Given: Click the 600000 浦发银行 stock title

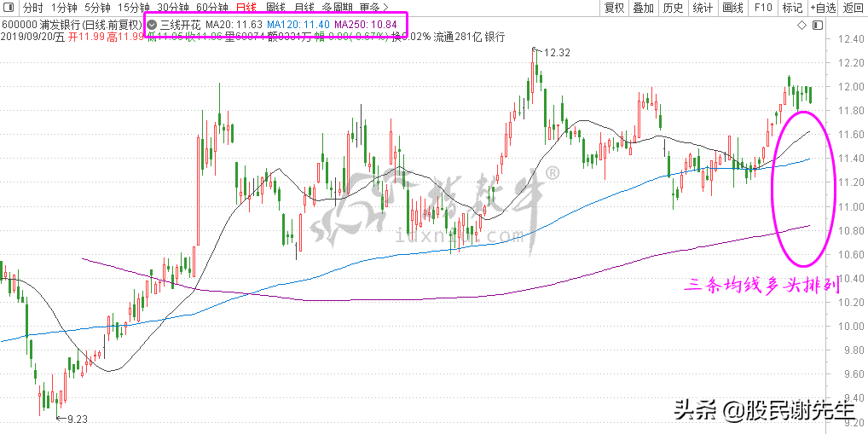Looking at the screenshot, I should click(72, 25).
